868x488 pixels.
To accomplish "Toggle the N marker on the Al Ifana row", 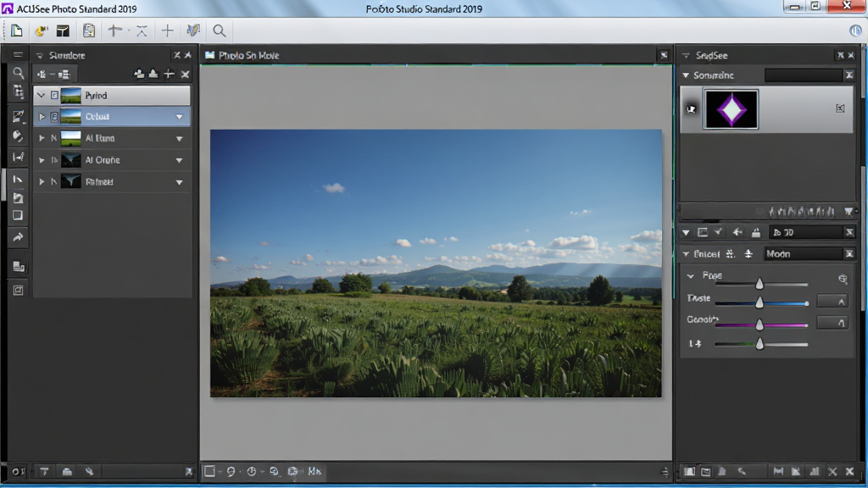I will pos(54,138).
